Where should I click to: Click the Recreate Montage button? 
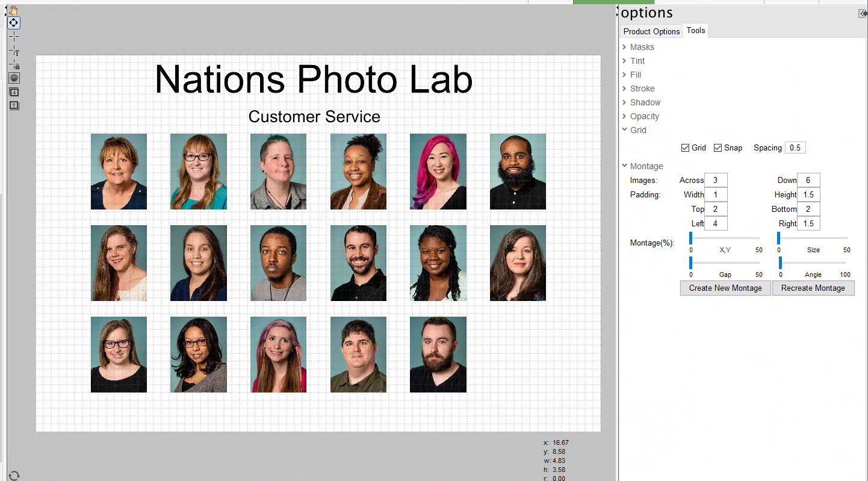click(813, 288)
